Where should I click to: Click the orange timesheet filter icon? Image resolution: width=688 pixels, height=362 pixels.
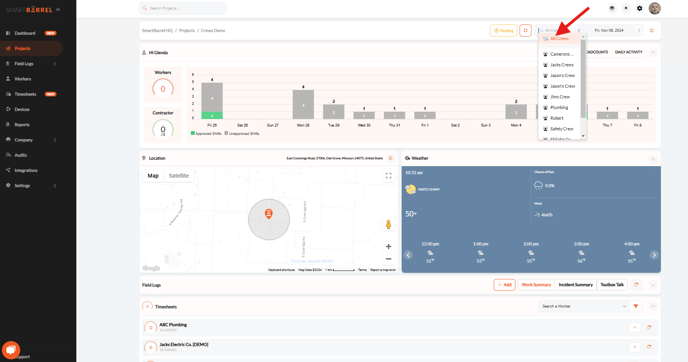point(636,306)
